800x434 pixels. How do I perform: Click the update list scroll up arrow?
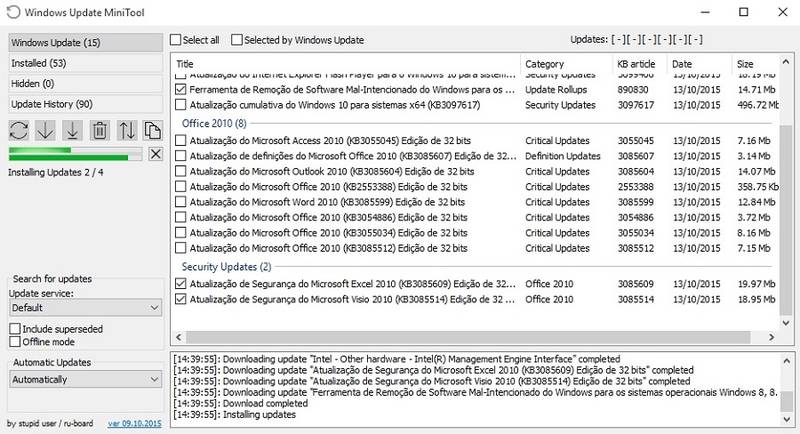click(x=786, y=62)
